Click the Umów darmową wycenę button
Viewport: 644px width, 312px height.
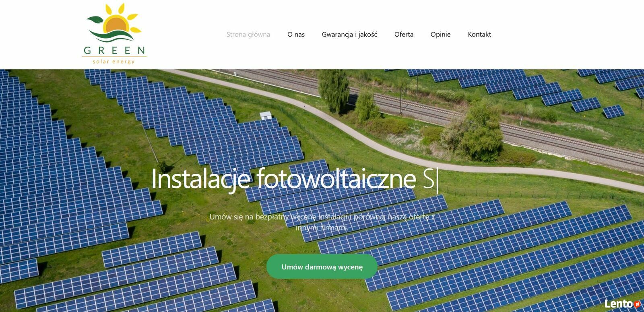click(x=322, y=267)
